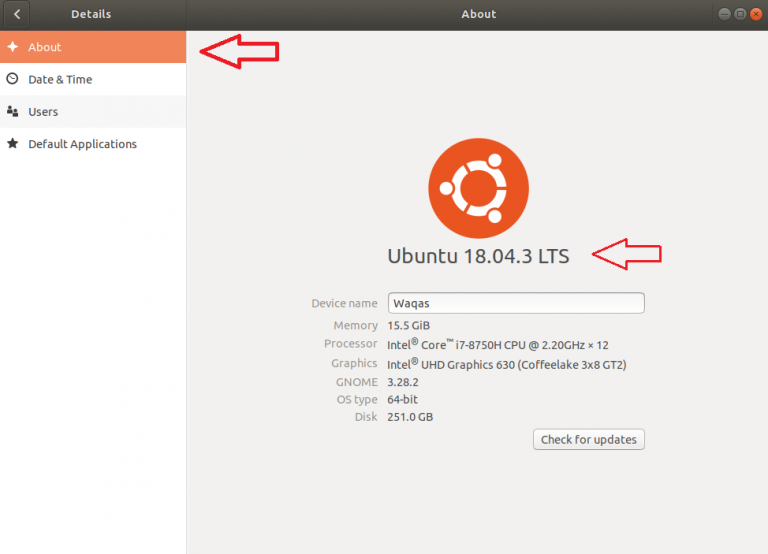This screenshot has width=768, height=554.
Task: Click the OS type label
Action: click(357, 400)
